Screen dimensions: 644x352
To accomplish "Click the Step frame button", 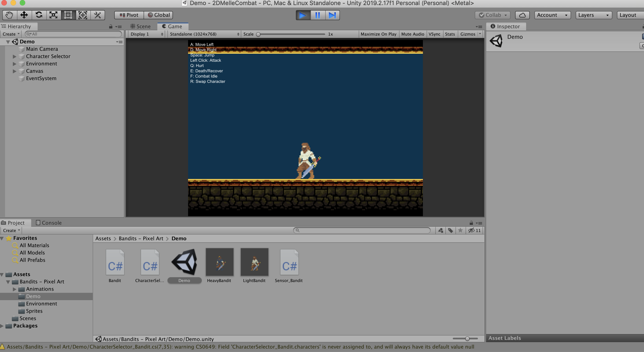I will [x=332, y=15].
